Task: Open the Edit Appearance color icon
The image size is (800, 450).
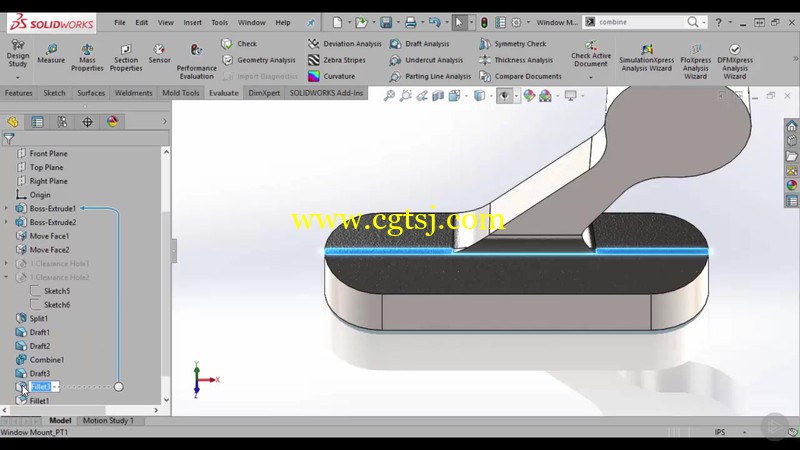Action: (x=529, y=95)
